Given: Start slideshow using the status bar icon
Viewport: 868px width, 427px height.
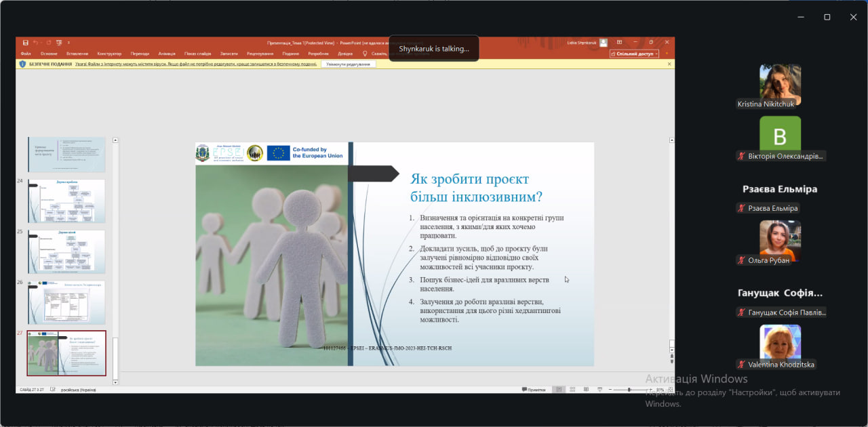Looking at the screenshot, I should pyautogui.click(x=599, y=390).
